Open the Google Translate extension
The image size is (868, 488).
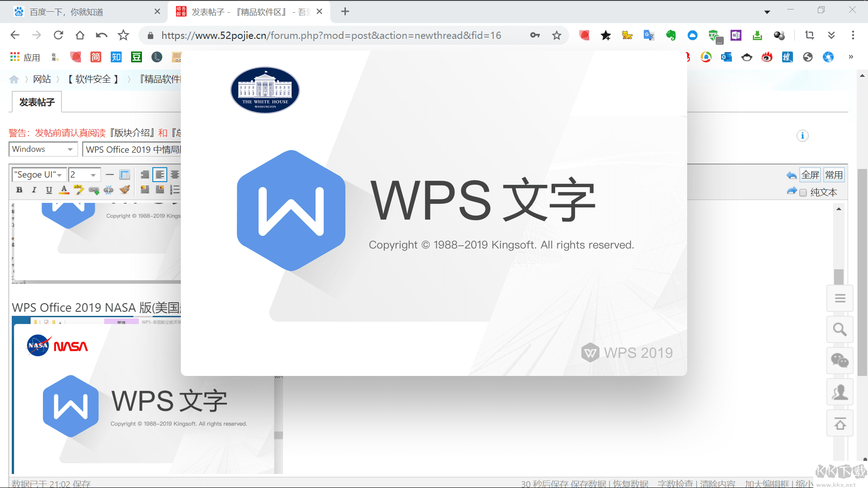pos(649,35)
